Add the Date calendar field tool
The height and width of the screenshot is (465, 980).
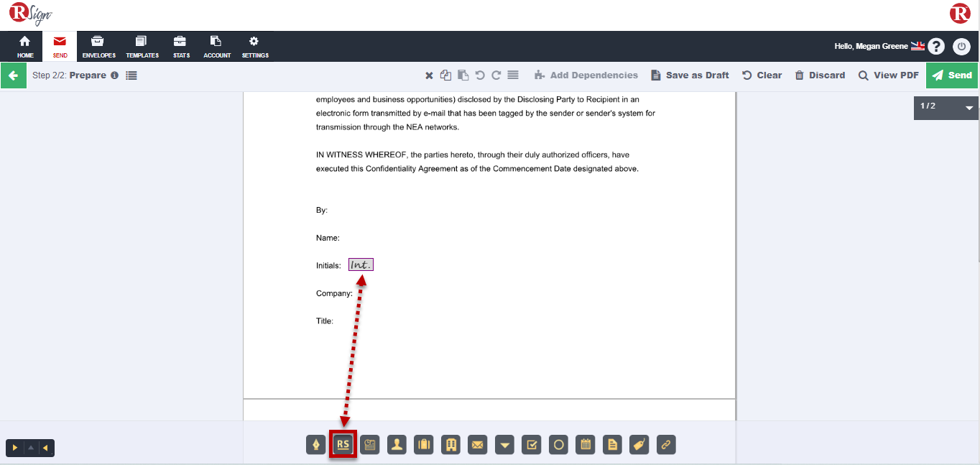click(x=586, y=445)
